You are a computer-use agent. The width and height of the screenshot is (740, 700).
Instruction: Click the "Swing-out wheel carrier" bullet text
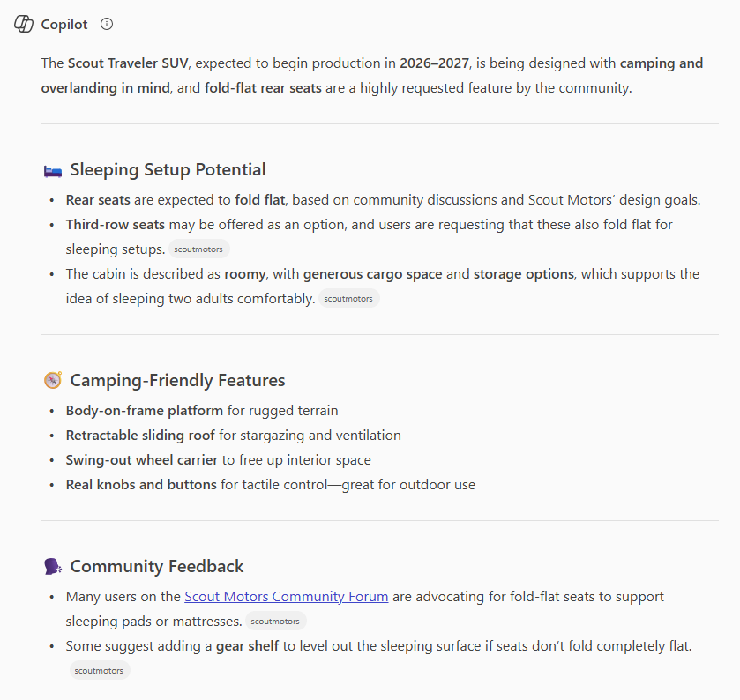point(142,460)
